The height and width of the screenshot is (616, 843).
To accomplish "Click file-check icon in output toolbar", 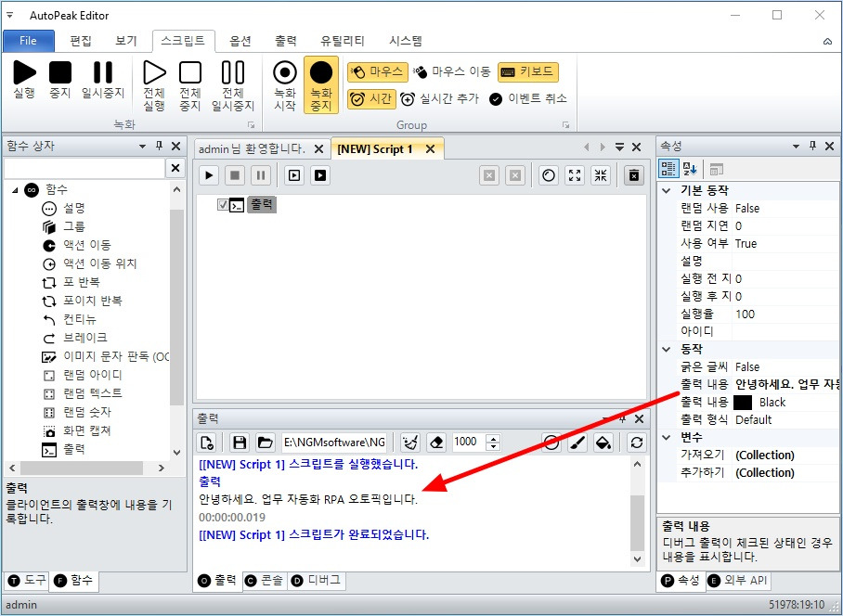I will [x=207, y=443].
